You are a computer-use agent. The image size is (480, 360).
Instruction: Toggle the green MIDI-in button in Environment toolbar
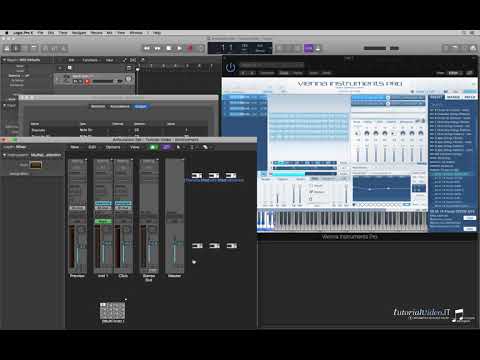[153, 147]
